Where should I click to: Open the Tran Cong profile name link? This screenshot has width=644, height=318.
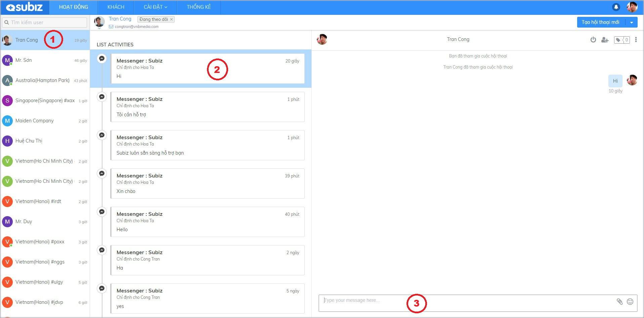(x=120, y=19)
